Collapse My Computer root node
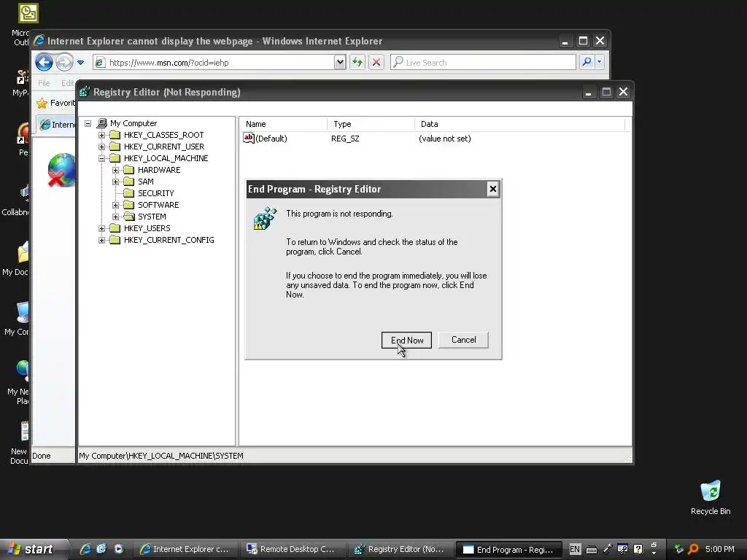 [x=88, y=123]
